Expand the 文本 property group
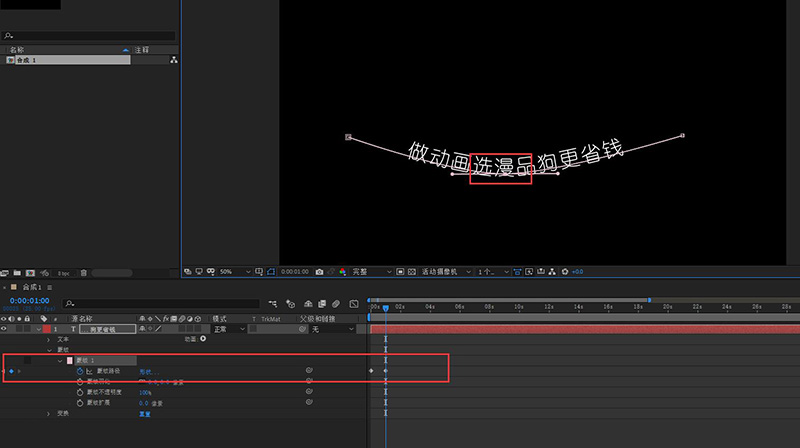Viewport: 800px width, 448px height. tap(48, 340)
